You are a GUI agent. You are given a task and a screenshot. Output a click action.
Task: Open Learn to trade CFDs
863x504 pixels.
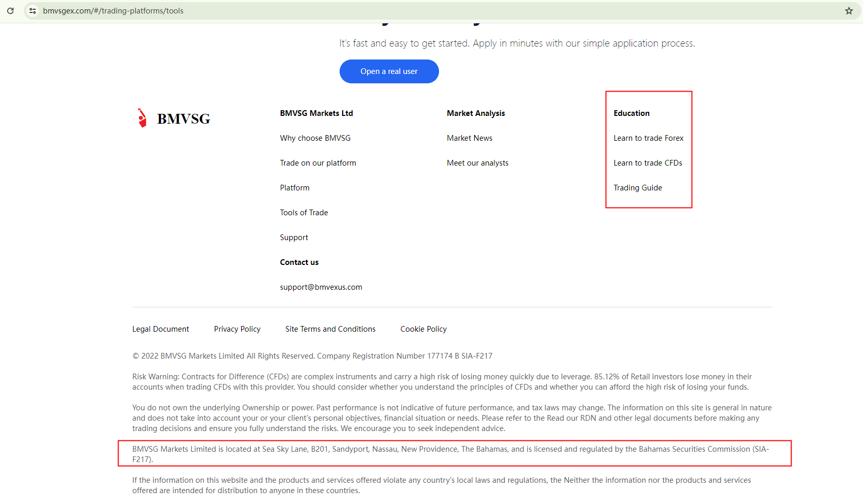pos(648,163)
